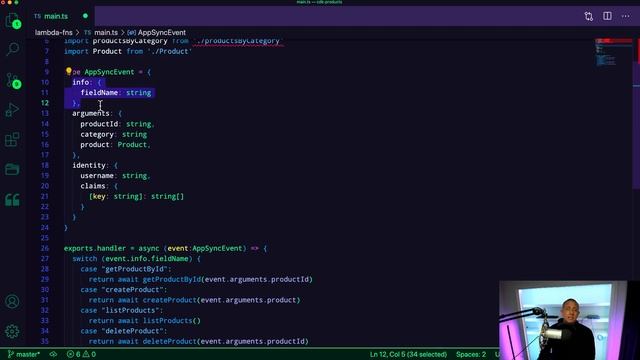Open the folder icon in activity bar
This screenshot has width=640, height=360.
[12, 169]
